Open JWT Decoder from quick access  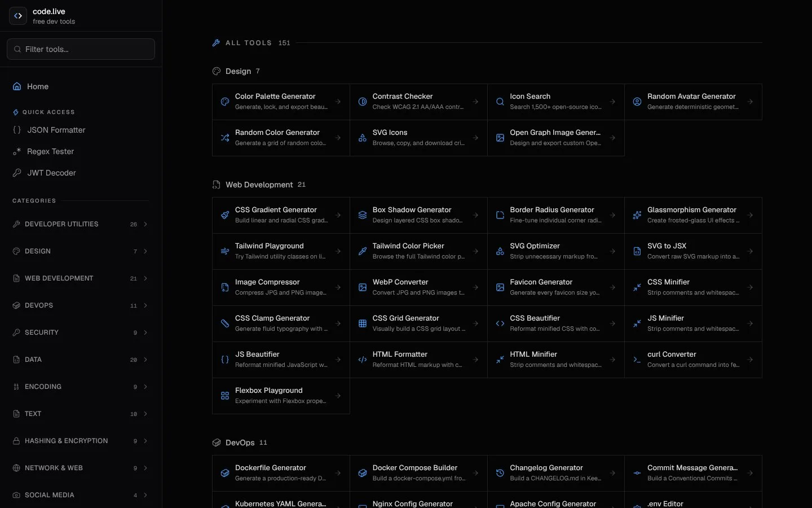coord(81,173)
